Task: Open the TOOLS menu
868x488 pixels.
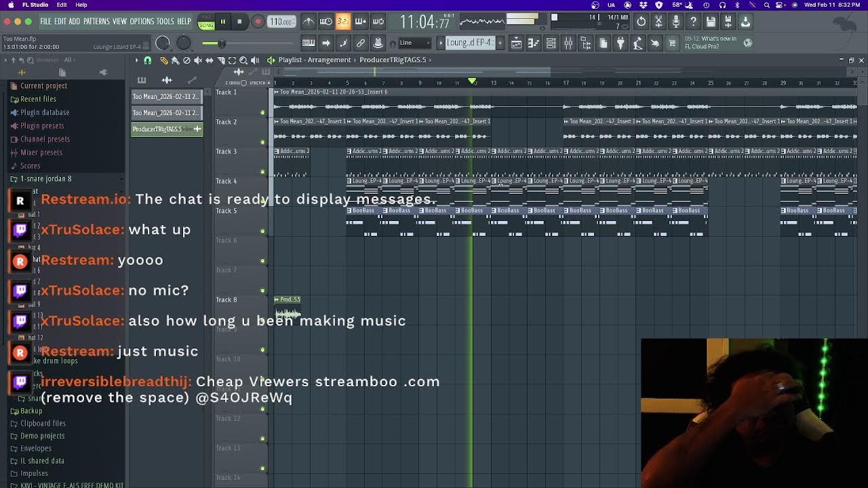Action: [165, 22]
